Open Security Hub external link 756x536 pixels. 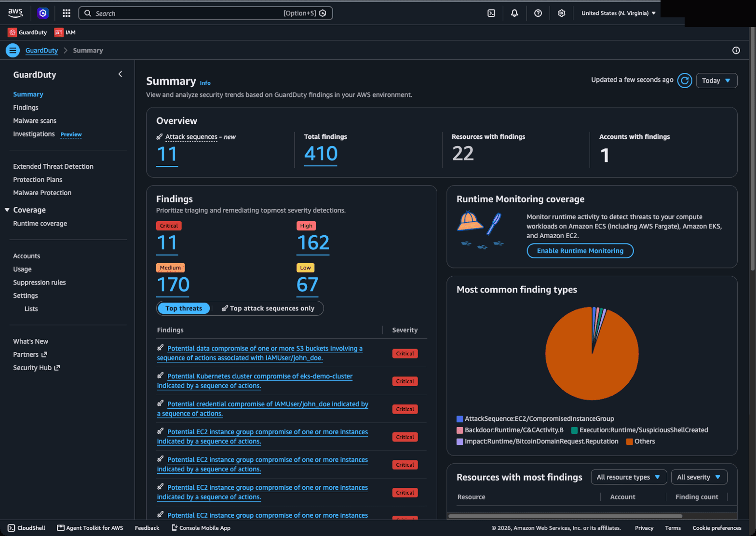tap(36, 368)
